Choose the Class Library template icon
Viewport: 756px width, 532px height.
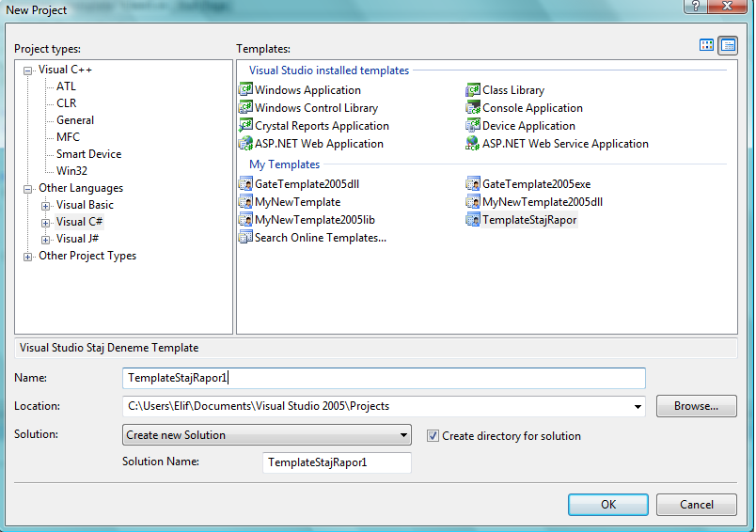tap(474, 90)
